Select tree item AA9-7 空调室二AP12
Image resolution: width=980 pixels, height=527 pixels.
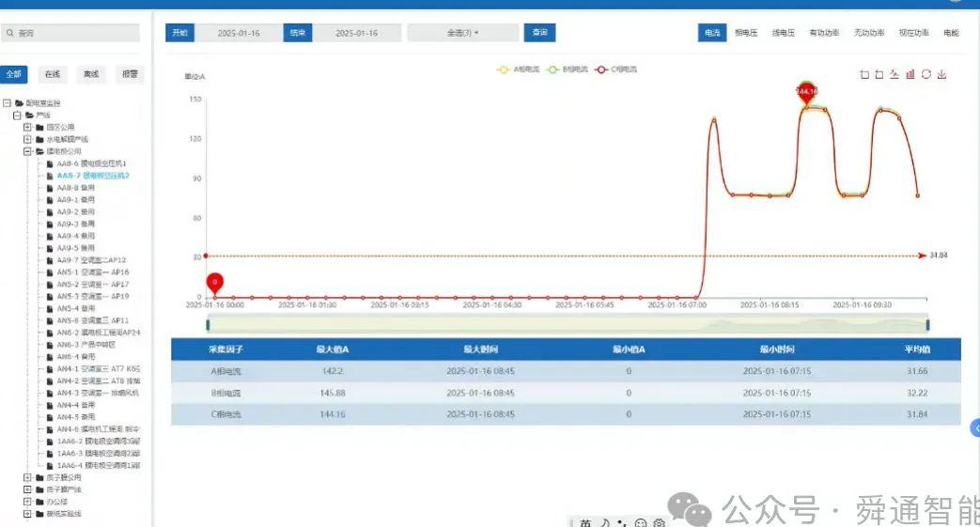91,260
